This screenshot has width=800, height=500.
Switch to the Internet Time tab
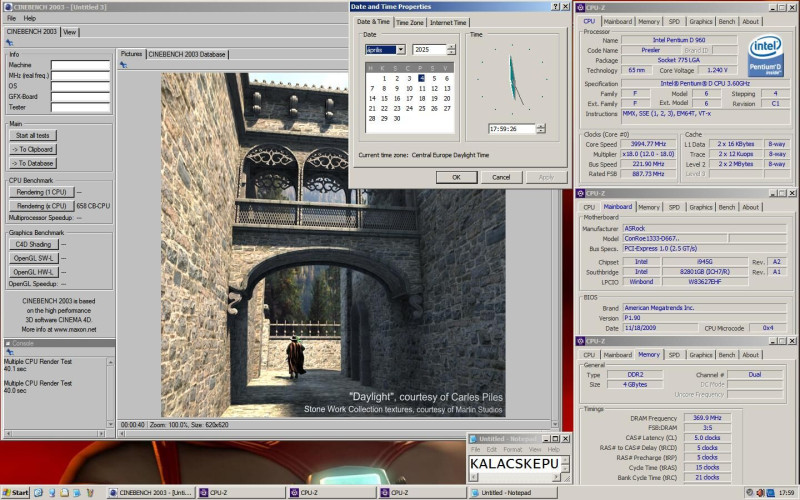tap(448, 22)
